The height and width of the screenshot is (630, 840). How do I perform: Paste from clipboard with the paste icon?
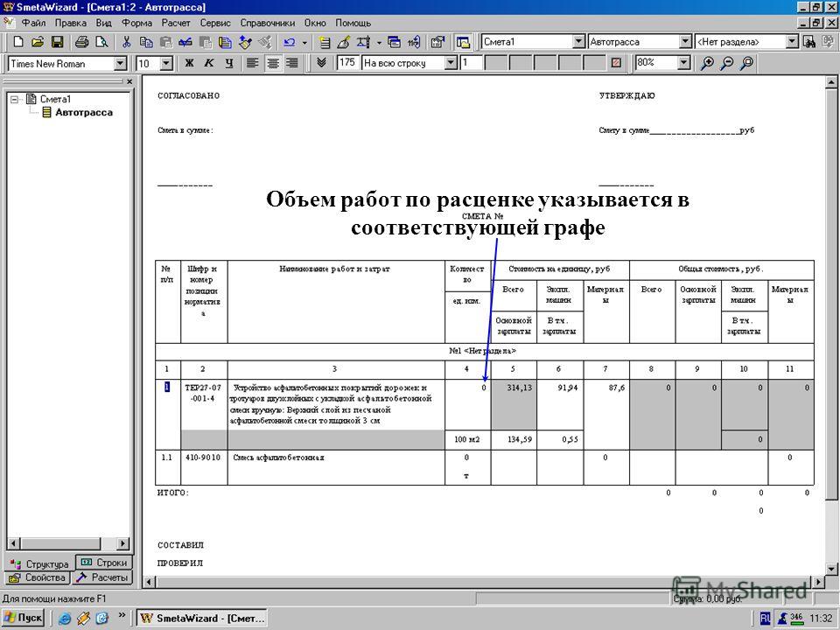point(165,42)
